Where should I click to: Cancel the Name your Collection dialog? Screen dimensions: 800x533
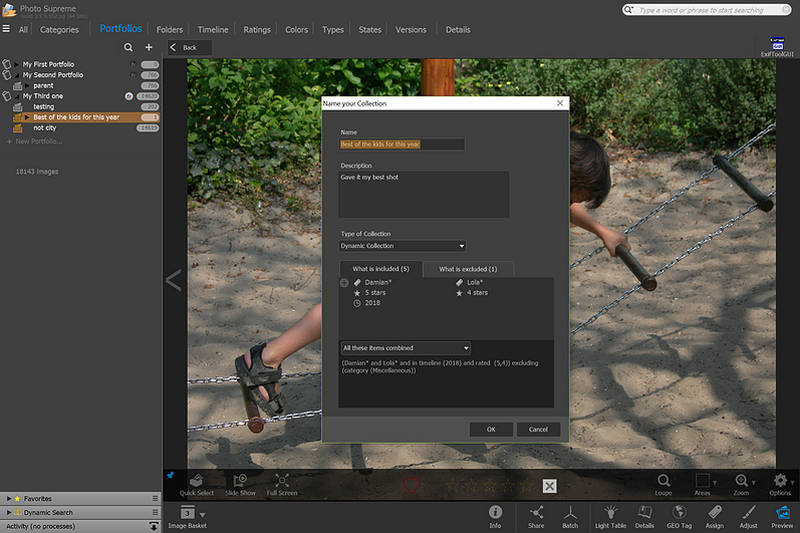tap(538, 429)
